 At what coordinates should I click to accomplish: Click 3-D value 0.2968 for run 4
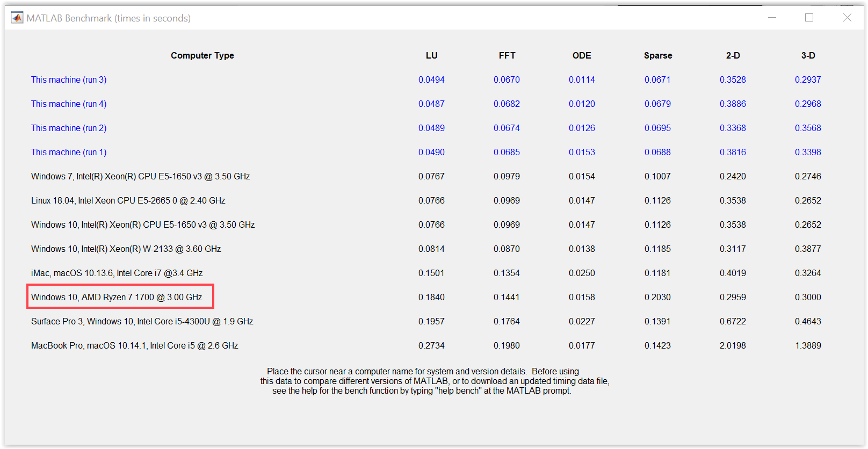(x=808, y=104)
